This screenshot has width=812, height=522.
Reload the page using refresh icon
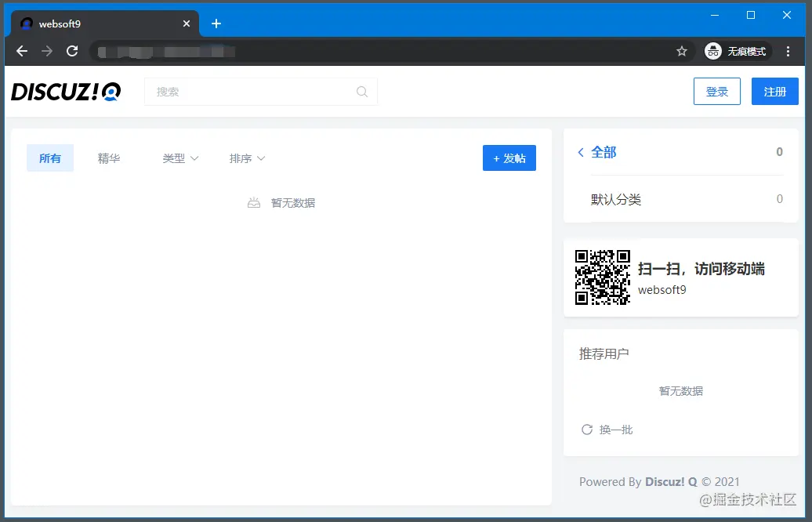[72, 51]
